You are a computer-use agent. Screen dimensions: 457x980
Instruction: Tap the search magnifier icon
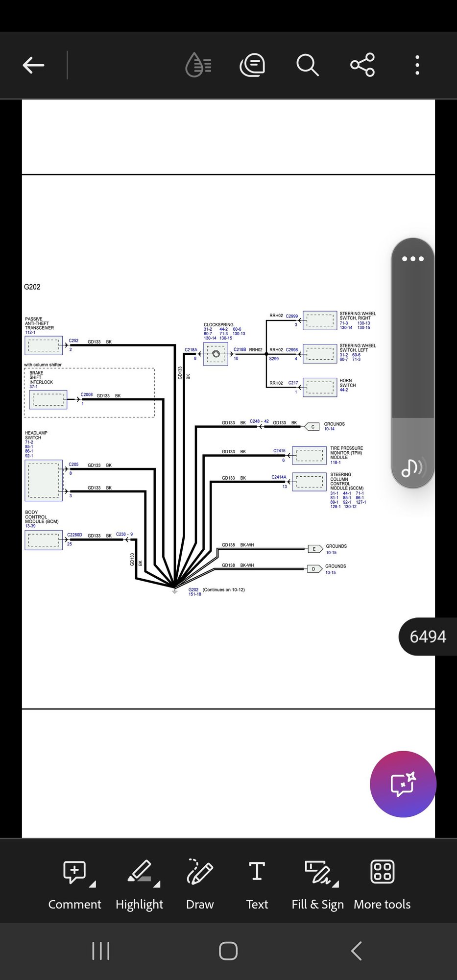pos(308,65)
